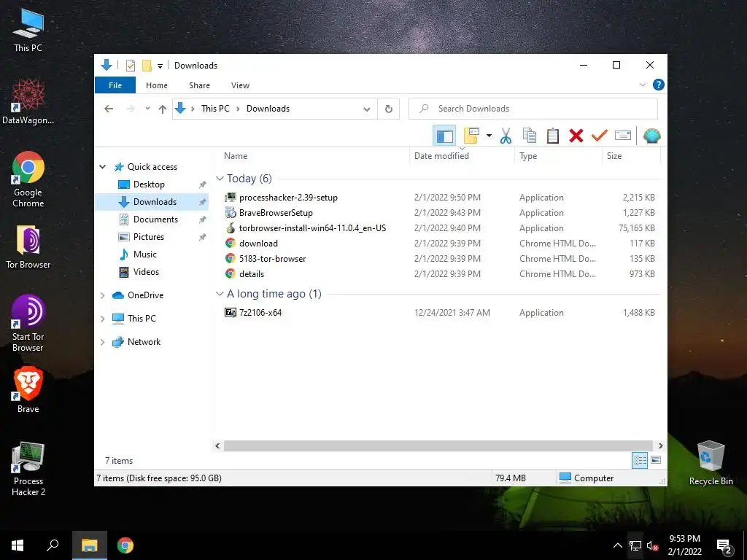Image resolution: width=747 pixels, height=560 pixels.
Task: Switch to the large icons view layout
Action: point(656,460)
